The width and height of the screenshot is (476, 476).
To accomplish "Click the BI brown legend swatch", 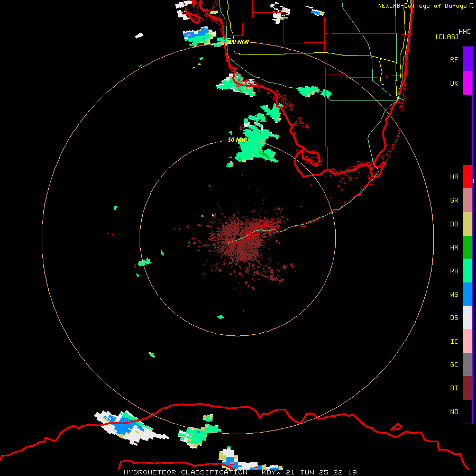I will 467,388.
